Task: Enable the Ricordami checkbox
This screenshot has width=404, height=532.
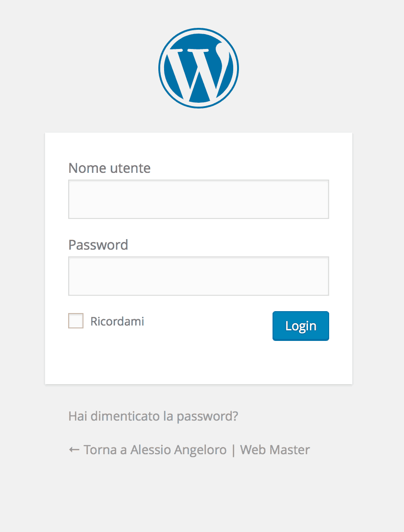Action: [76, 321]
